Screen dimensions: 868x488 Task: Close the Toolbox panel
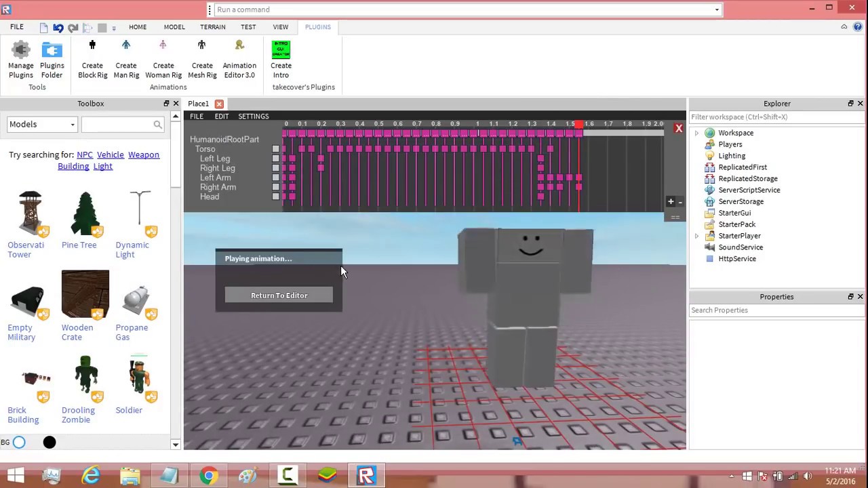[176, 104]
